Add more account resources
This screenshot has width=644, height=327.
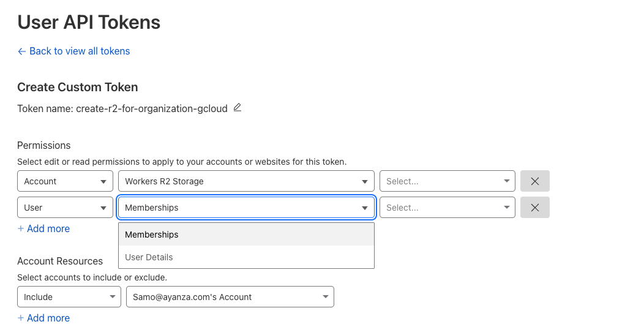point(48,318)
